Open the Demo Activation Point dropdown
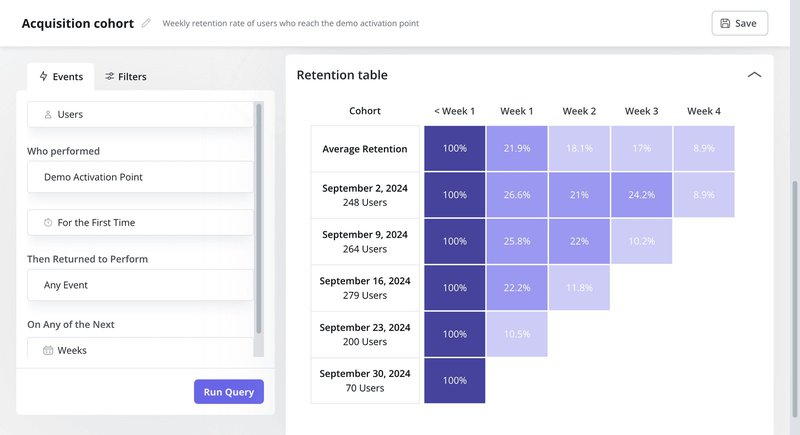Screen dimensions: 800x435 click(140, 177)
